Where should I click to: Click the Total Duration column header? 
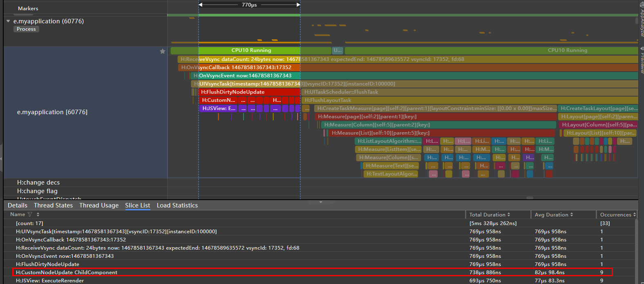point(487,214)
